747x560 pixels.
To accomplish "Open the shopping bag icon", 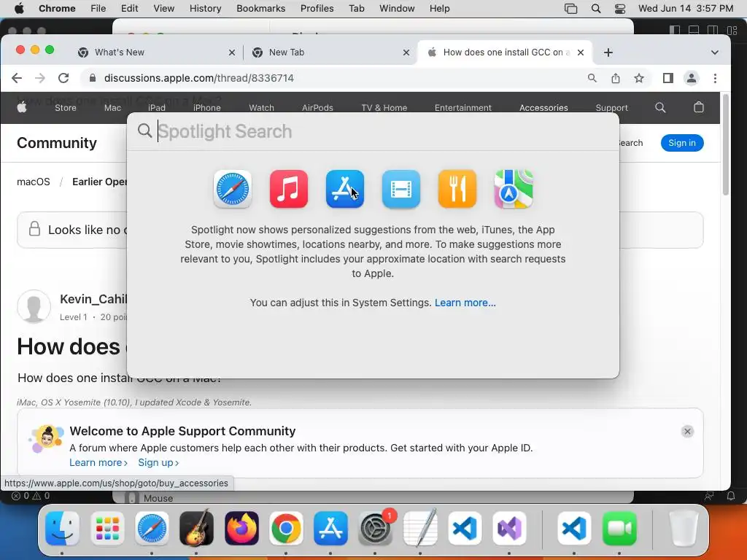I will pos(698,107).
